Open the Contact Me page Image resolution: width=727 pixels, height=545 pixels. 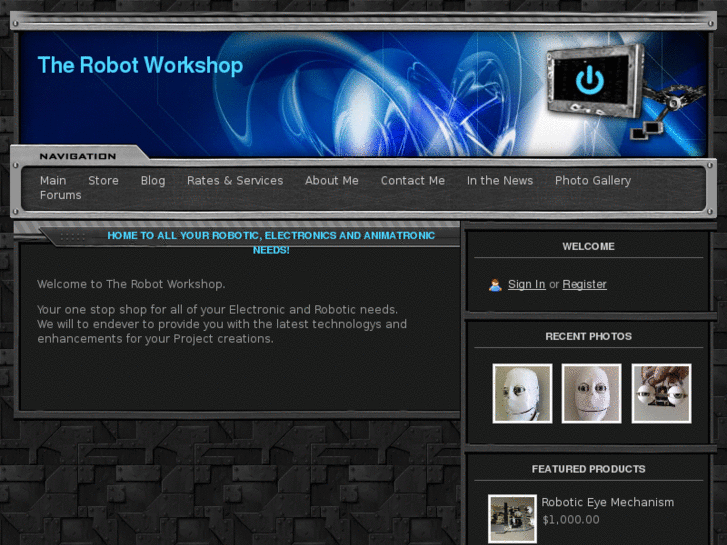pos(413,181)
